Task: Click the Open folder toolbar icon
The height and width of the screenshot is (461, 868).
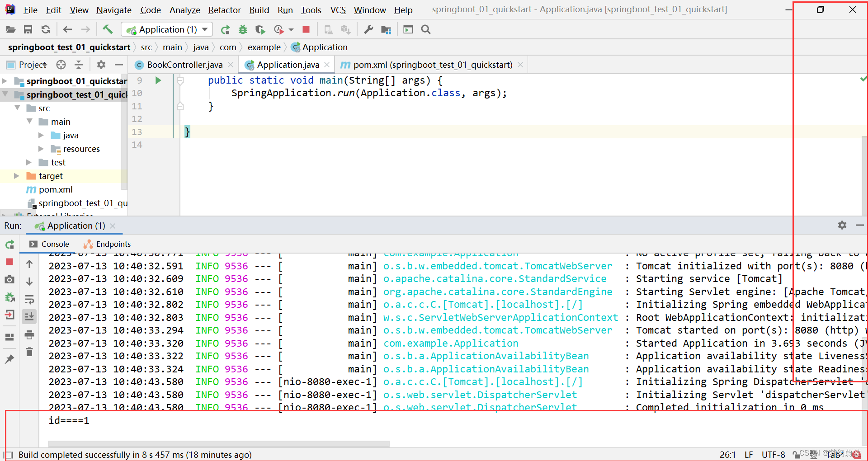Action: point(11,29)
